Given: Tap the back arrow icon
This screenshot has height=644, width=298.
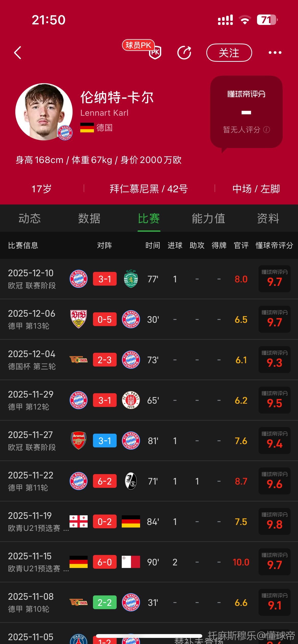Looking at the screenshot, I should tap(18, 53).
